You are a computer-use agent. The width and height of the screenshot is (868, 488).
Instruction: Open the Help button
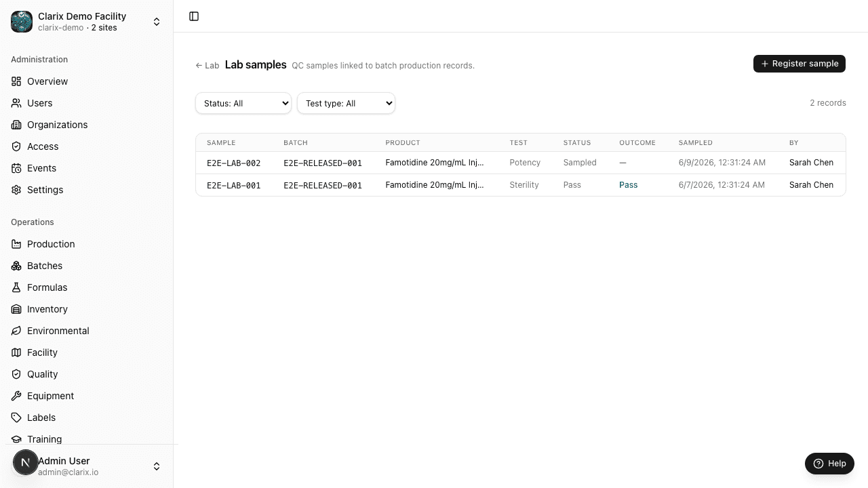(x=829, y=464)
